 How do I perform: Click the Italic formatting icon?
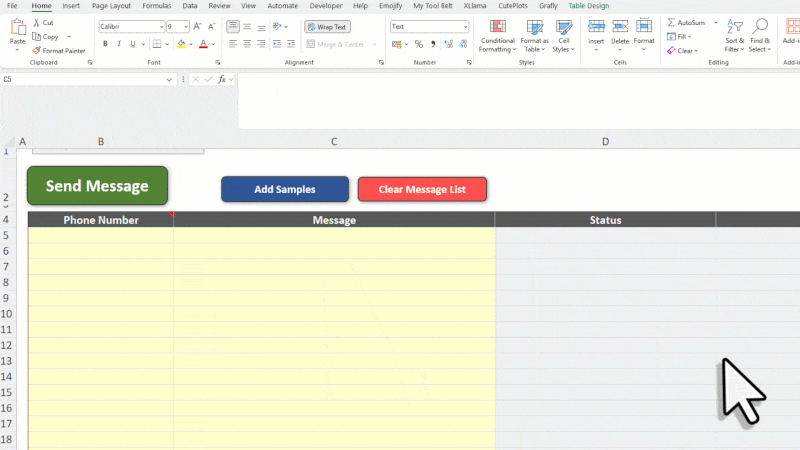coord(119,44)
